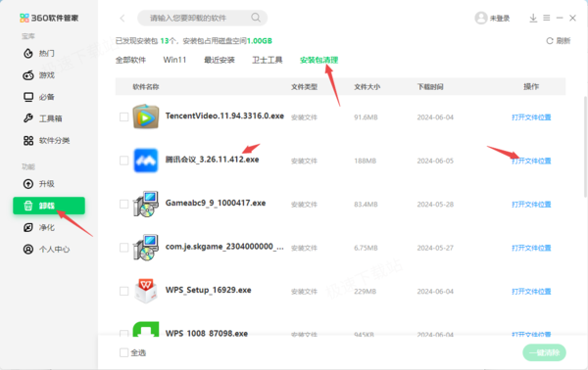Click the vertical scrollbar on the right

pyautogui.click(x=586, y=146)
